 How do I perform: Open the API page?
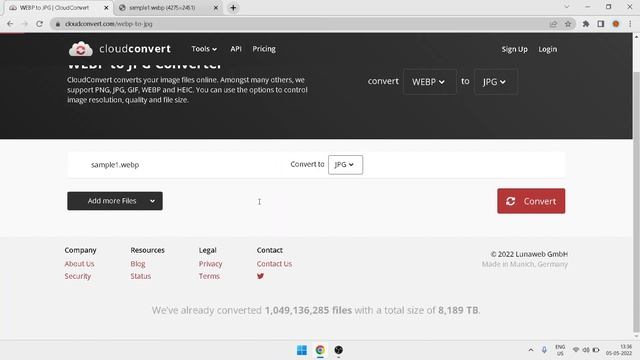click(x=236, y=49)
